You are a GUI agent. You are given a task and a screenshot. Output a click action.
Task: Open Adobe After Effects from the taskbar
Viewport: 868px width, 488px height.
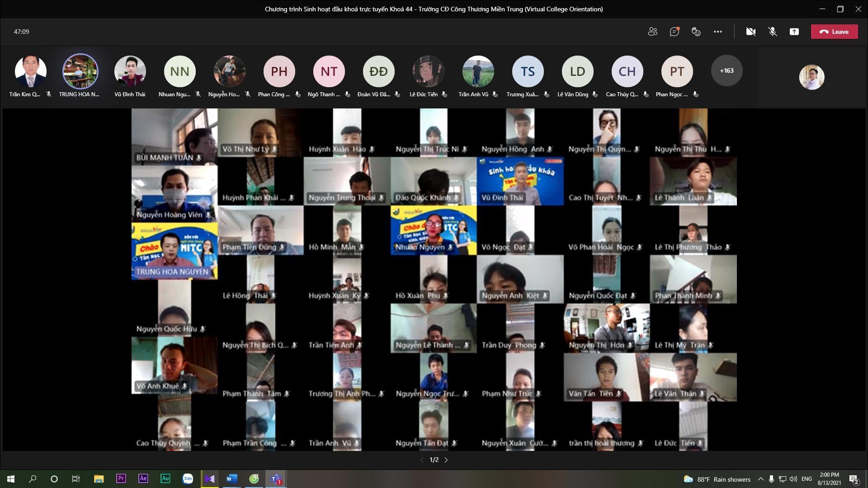point(143,479)
